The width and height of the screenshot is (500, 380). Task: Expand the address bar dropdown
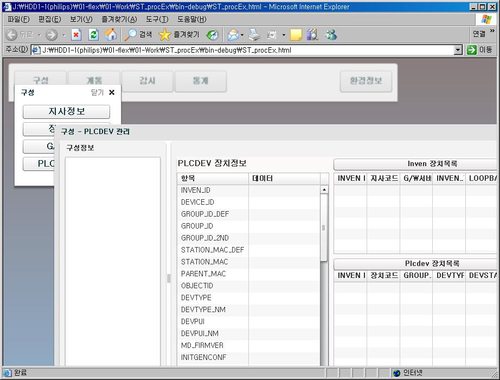pos(458,50)
